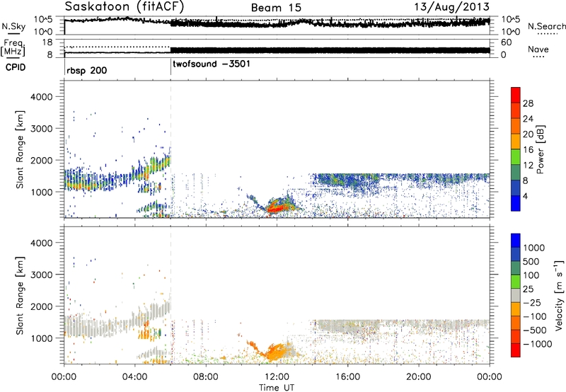Viewport: 566px width, 392px height.
Task: Click the red high-power echo cluster near 12:00
Action: tap(277, 209)
